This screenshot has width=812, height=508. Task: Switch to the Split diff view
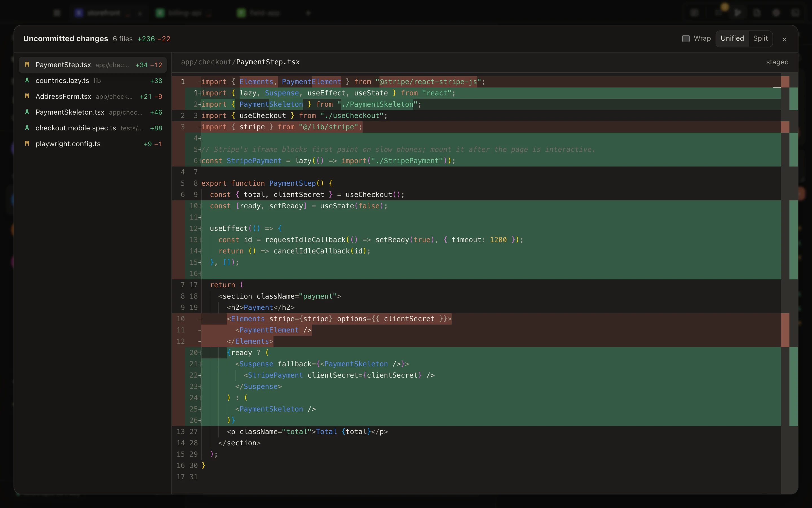coord(760,39)
